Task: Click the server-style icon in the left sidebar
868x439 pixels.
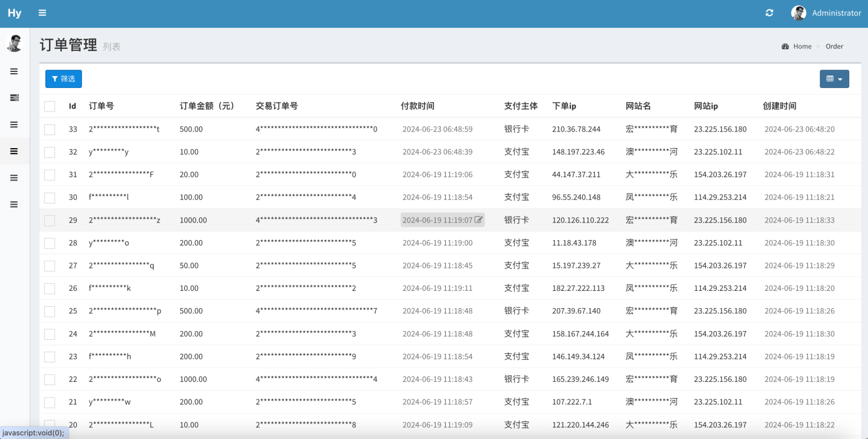Action: pyautogui.click(x=14, y=98)
